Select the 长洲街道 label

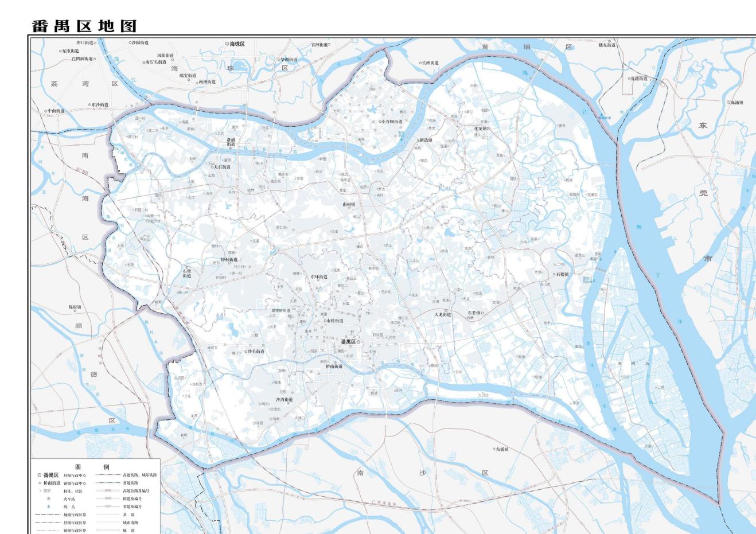coord(431,63)
